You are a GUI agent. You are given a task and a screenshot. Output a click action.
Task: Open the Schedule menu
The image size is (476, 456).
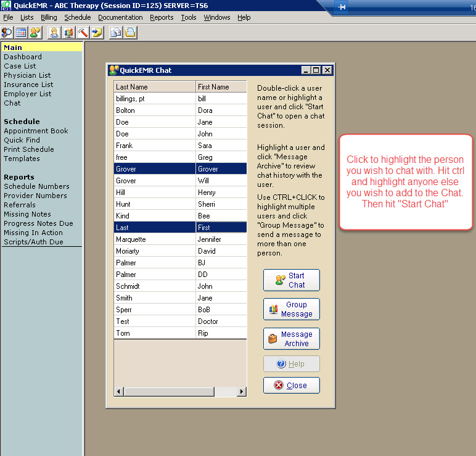pyautogui.click(x=78, y=17)
